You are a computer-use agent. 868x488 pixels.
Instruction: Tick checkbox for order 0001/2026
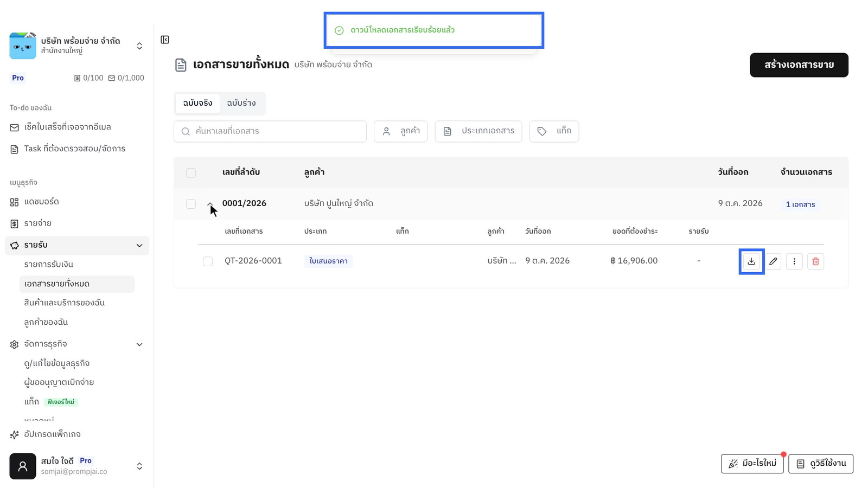tap(191, 204)
